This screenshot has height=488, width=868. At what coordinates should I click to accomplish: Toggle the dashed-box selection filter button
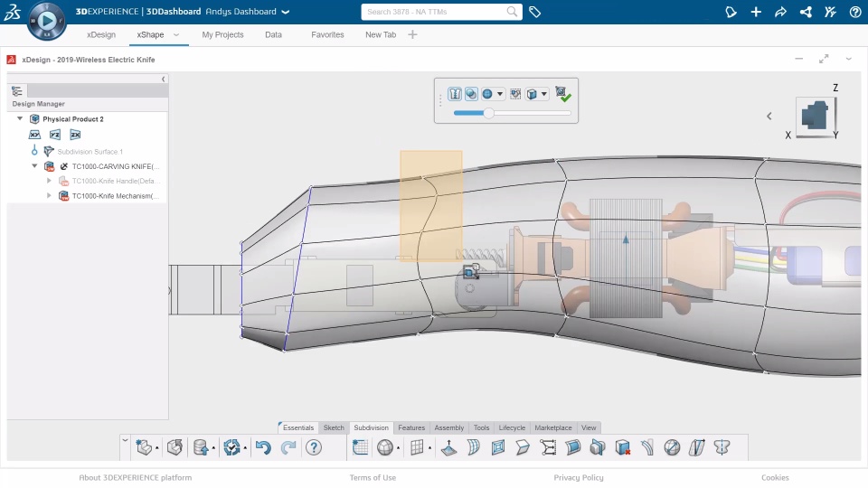coord(515,93)
